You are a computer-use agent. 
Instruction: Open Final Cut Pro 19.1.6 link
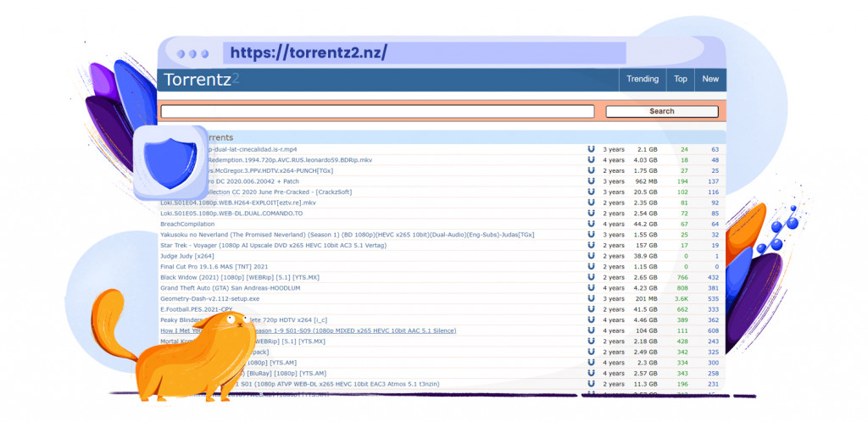pos(216,267)
